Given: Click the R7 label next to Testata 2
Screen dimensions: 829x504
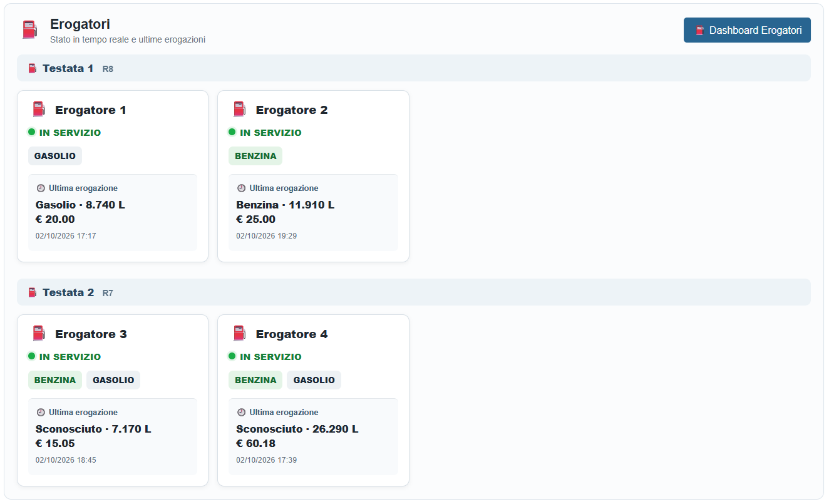Looking at the screenshot, I should 108,293.
